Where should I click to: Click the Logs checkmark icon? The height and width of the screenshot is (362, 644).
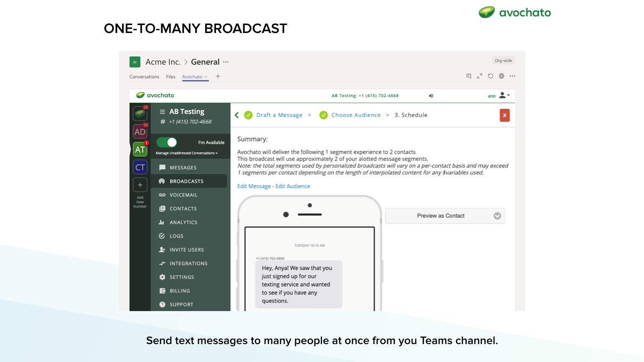(162, 236)
